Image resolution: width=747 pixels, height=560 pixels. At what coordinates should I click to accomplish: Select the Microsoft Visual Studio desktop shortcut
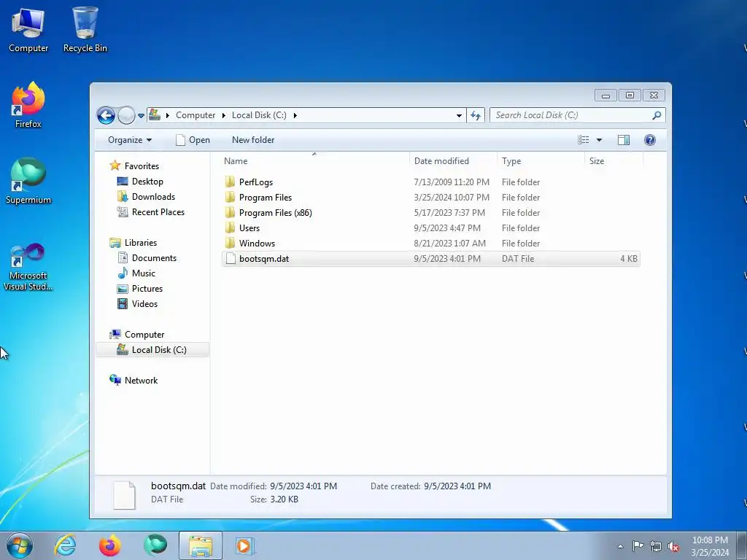(28, 267)
